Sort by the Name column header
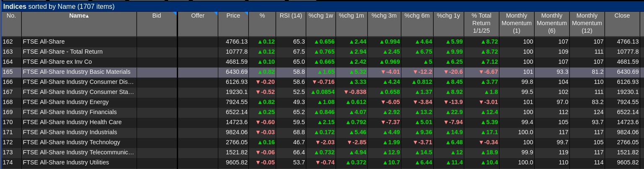The height and width of the screenshot is (169, 644). click(x=79, y=24)
